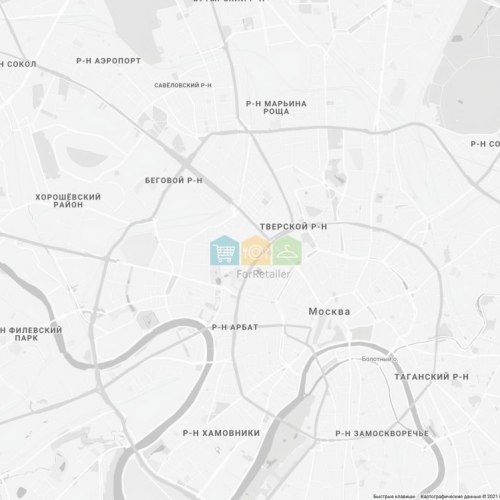Click the Хорошёвский район label
The image size is (500, 500).
pyautogui.click(x=68, y=201)
